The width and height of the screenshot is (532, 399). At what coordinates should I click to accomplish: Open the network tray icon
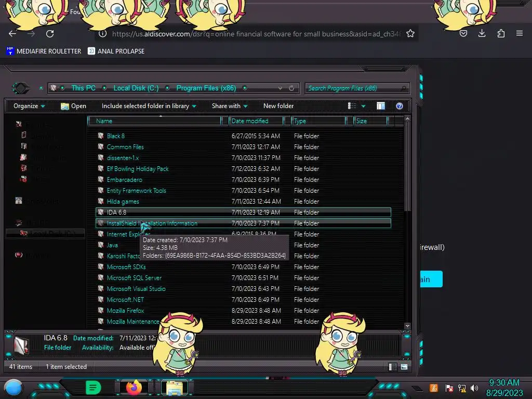pyautogui.click(x=461, y=388)
